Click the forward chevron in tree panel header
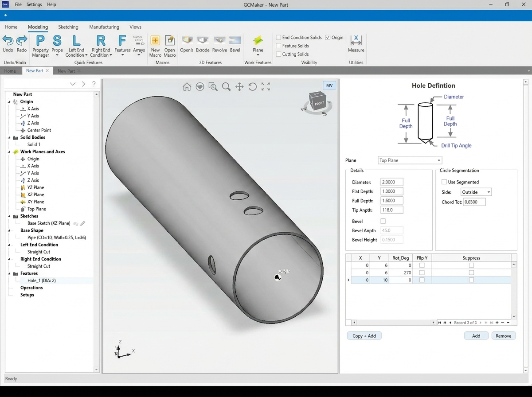 83,84
